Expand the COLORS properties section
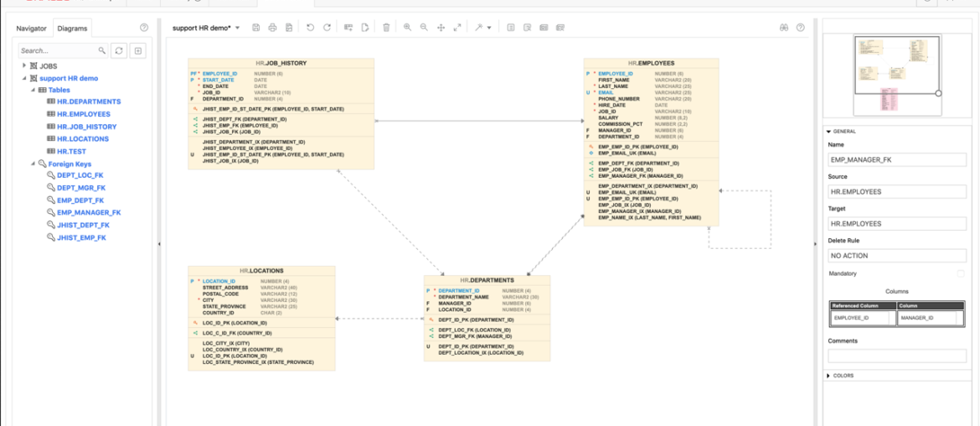980x426 pixels. pyautogui.click(x=829, y=376)
